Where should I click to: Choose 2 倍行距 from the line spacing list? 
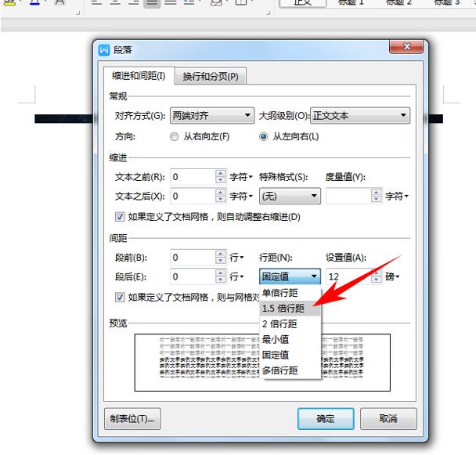[290, 323]
